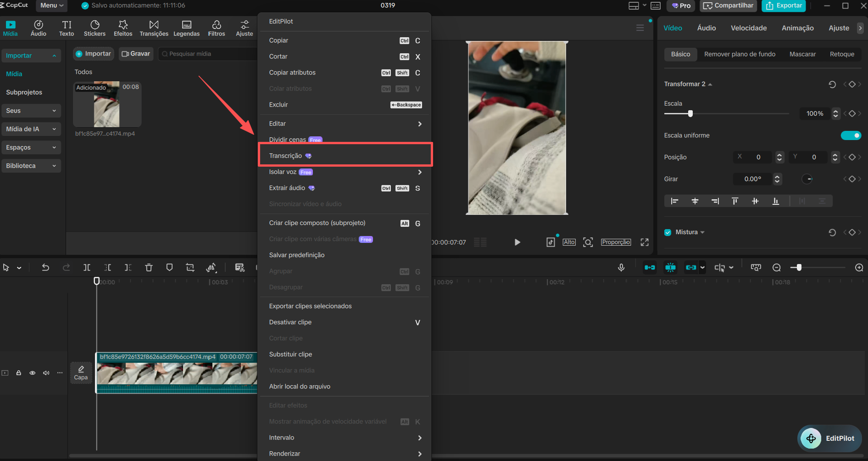This screenshot has height=461, width=868.
Task: Choose Transcrição from the context menu
Action: 345,156
